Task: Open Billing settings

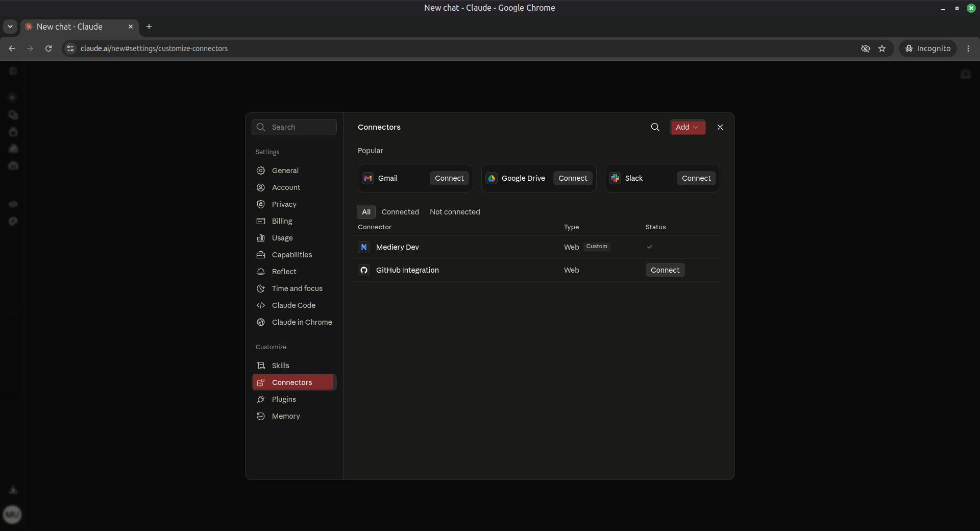Action: click(294, 221)
